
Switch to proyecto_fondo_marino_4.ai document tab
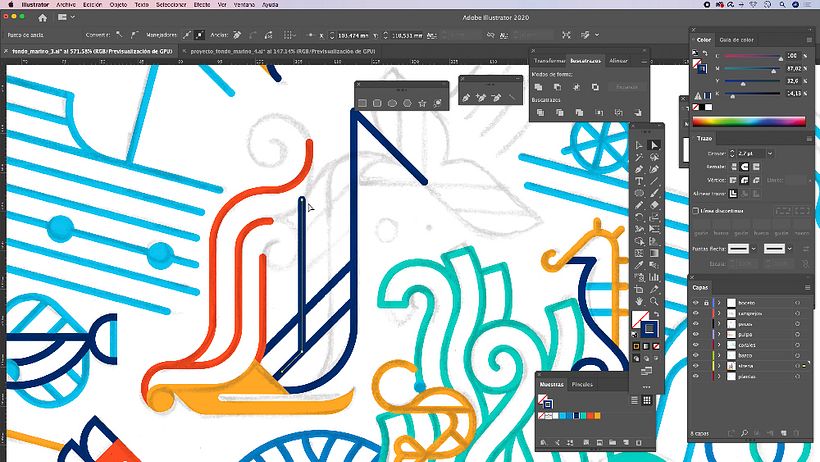[x=282, y=51]
